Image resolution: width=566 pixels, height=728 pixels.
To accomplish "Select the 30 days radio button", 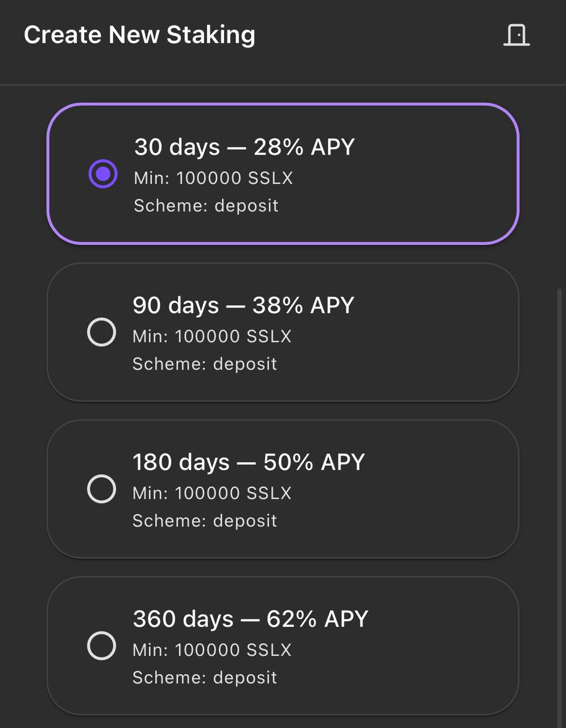I will coord(103,174).
